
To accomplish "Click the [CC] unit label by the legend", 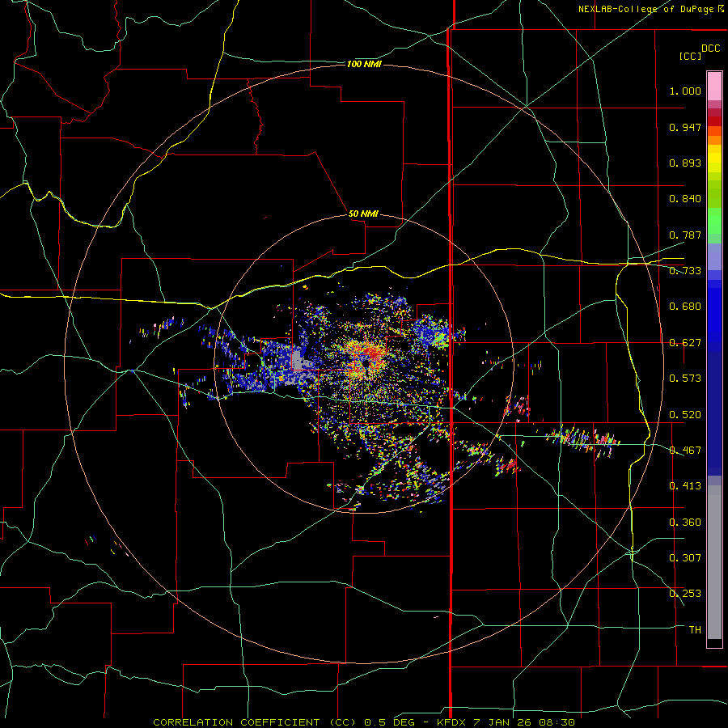I will (x=690, y=56).
